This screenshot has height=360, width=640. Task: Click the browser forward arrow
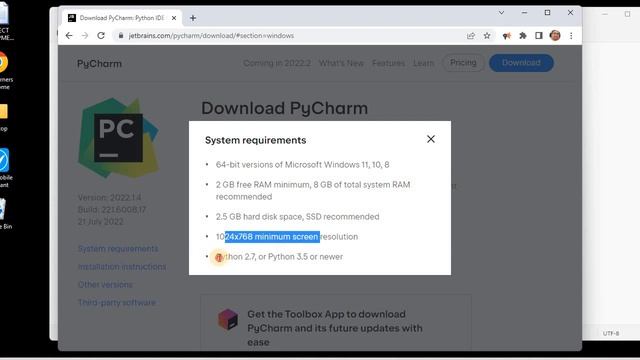tap(84, 36)
